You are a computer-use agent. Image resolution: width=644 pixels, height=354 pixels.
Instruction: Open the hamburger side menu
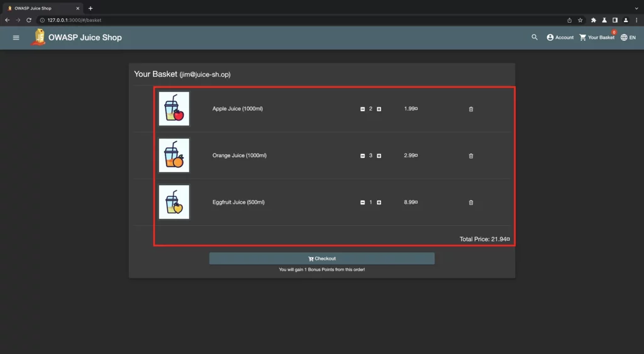[16, 38]
